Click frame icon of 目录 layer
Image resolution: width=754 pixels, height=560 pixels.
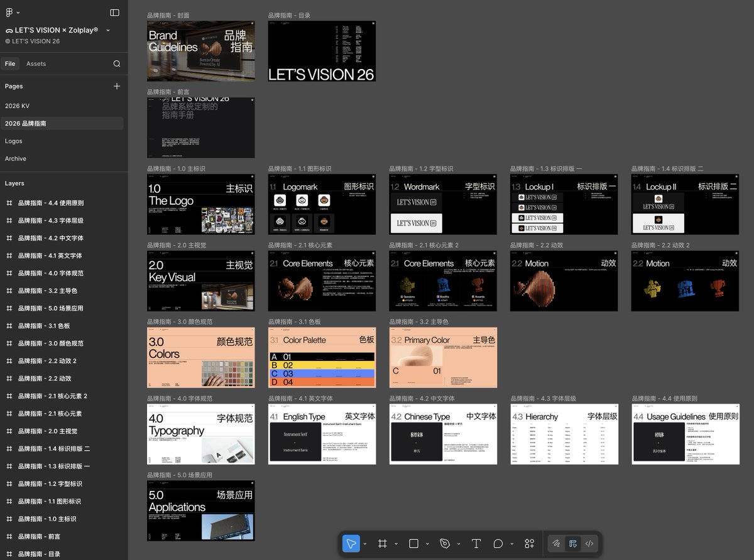(x=9, y=554)
